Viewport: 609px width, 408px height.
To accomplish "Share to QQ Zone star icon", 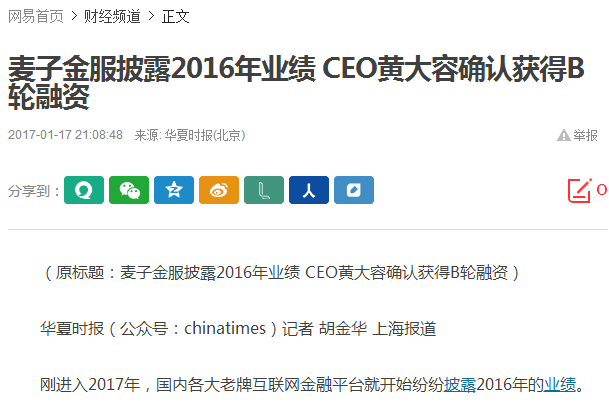I will 174,190.
